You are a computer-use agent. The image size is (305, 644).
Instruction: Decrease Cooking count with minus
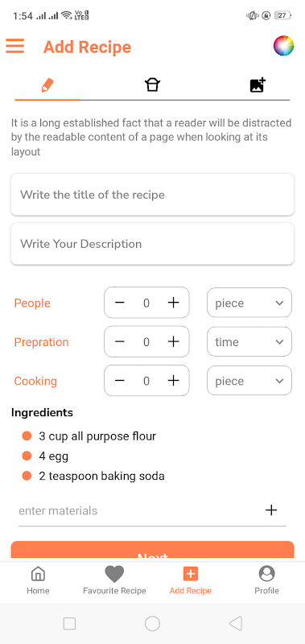click(x=119, y=381)
